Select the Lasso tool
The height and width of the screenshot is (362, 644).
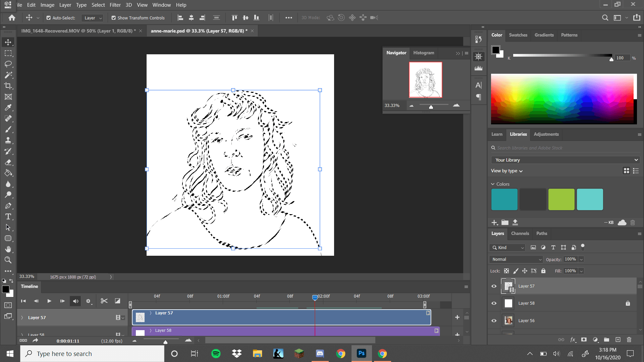tap(8, 64)
